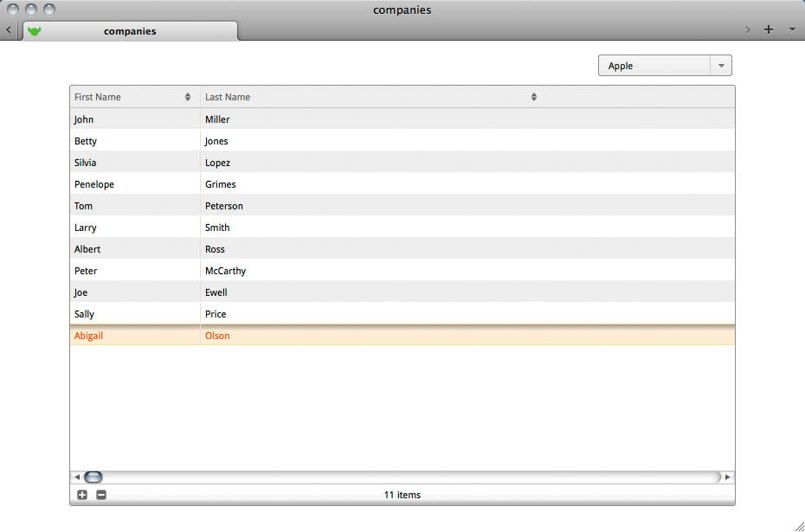Click the green icon on the companies tab
The height and width of the screenshot is (532, 805).
pyautogui.click(x=35, y=31)
